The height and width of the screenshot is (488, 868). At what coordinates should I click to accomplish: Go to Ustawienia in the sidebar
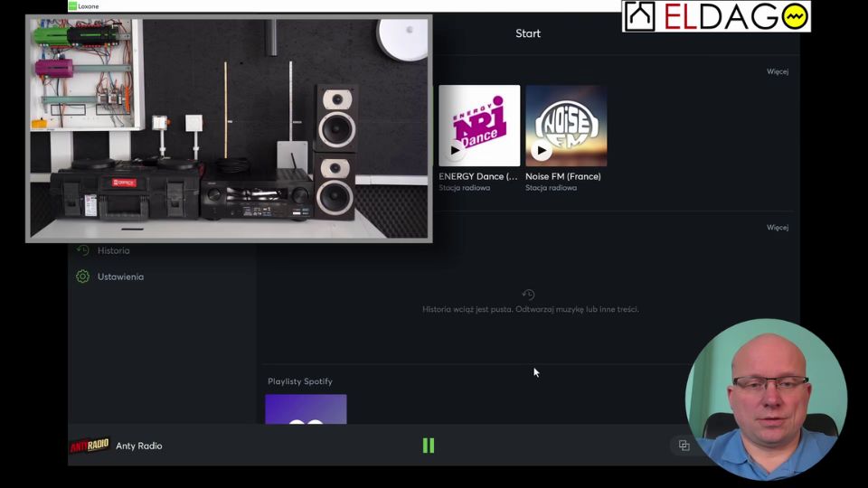tap(120, 277)
